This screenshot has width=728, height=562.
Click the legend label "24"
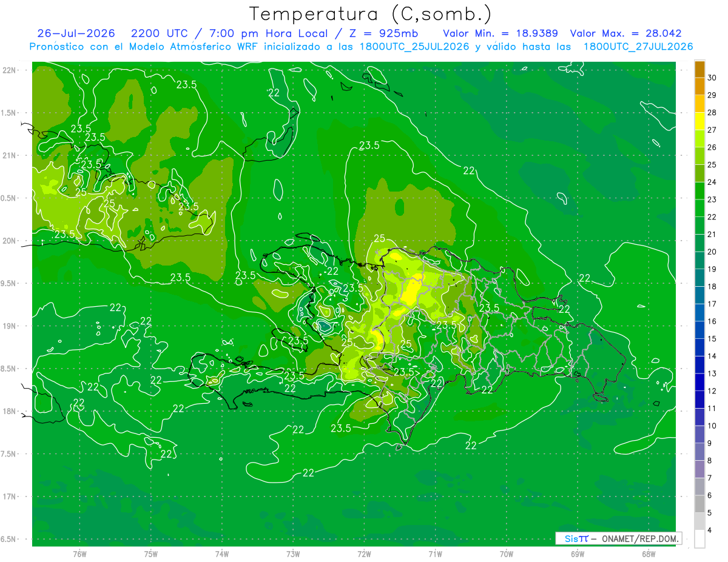click(x=712, y=182)
